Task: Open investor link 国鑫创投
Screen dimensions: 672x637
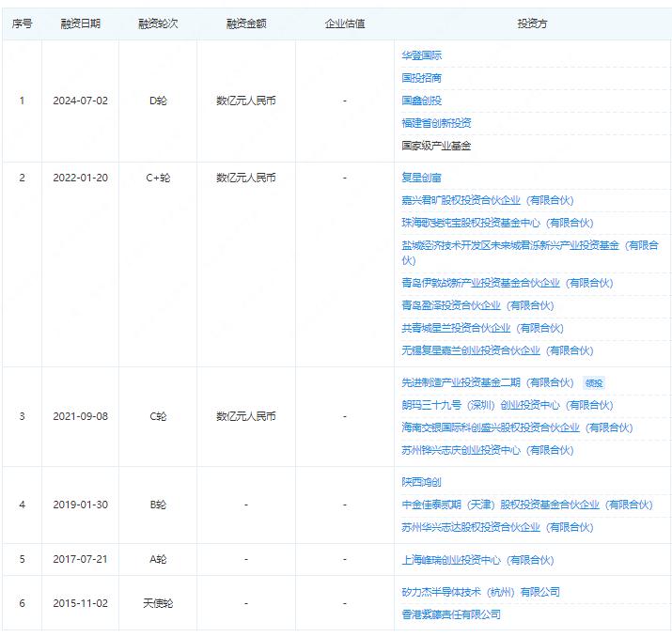Action: (421, 101)
